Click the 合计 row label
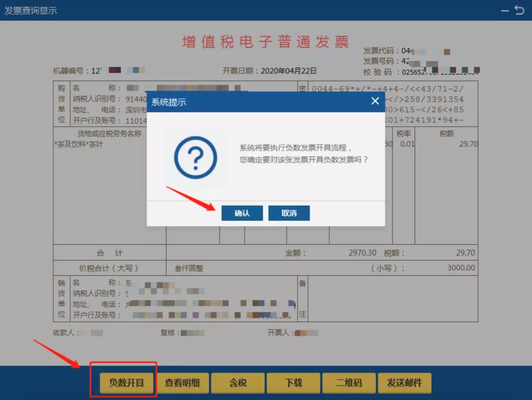 pos(109,253)
